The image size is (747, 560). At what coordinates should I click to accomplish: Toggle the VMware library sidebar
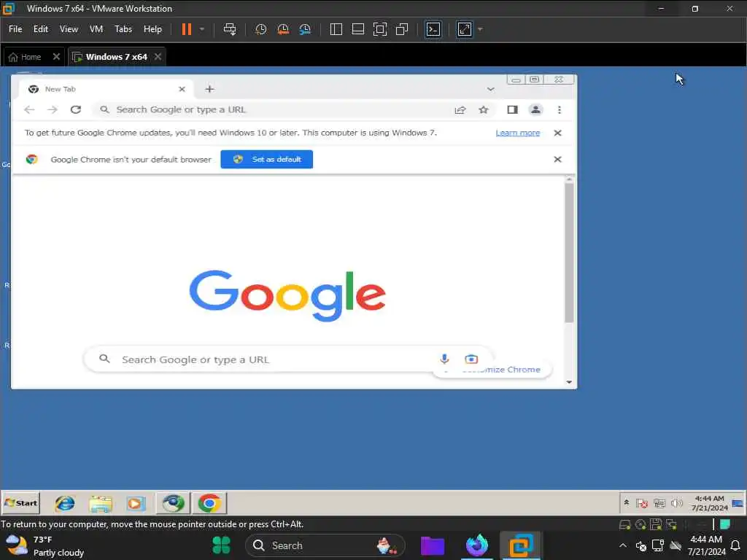[x=336, y=29]
